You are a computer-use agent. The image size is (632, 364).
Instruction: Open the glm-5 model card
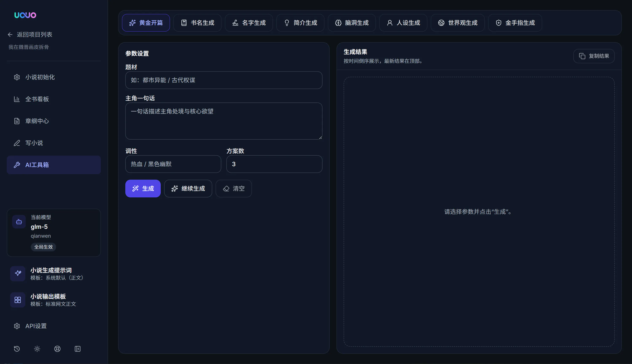[54, 233]
